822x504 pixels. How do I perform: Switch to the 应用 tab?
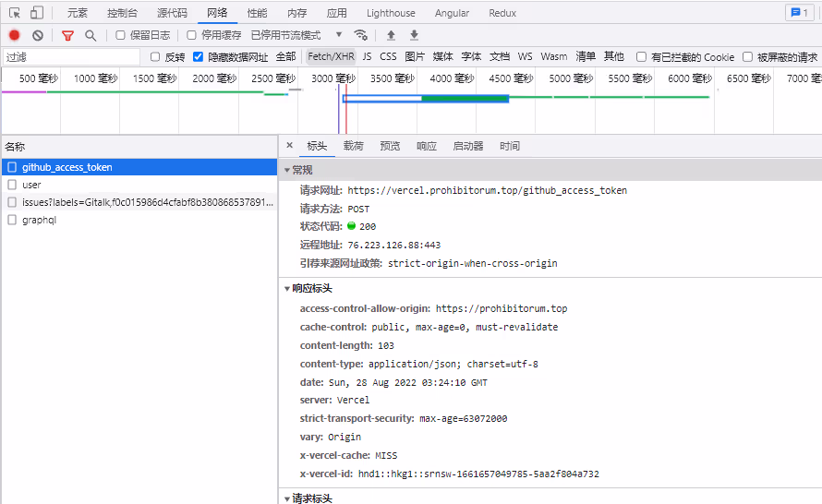336,13
